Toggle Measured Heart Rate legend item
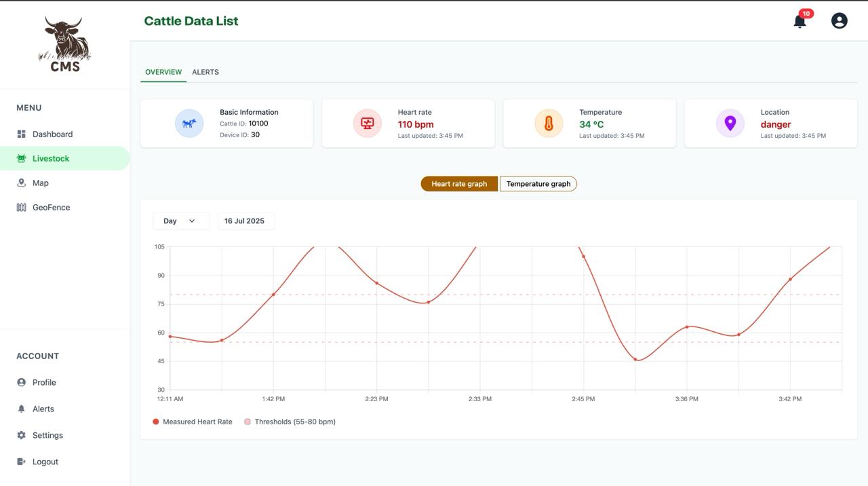Screen dimensions: 868x486 [193, 422]
